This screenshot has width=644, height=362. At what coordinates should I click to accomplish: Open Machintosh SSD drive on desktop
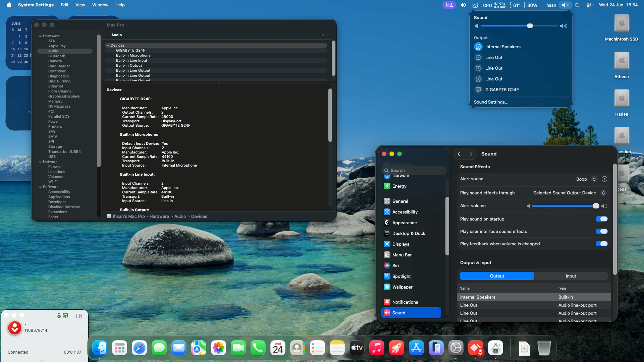(622, 23)
